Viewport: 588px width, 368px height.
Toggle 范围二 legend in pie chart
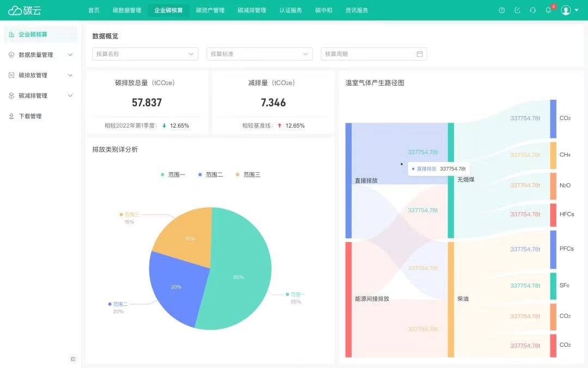[210, 174]
